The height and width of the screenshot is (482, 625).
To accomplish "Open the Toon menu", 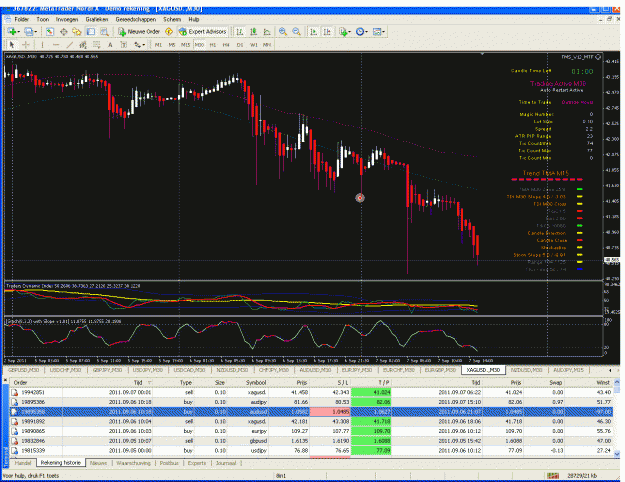I will [x=43, y=19].
